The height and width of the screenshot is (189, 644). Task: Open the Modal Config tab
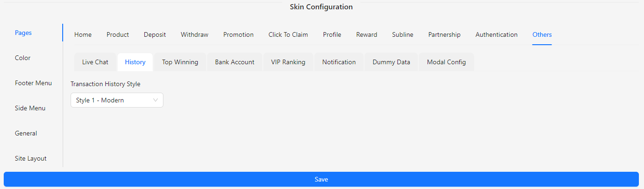tap(447, 62)
